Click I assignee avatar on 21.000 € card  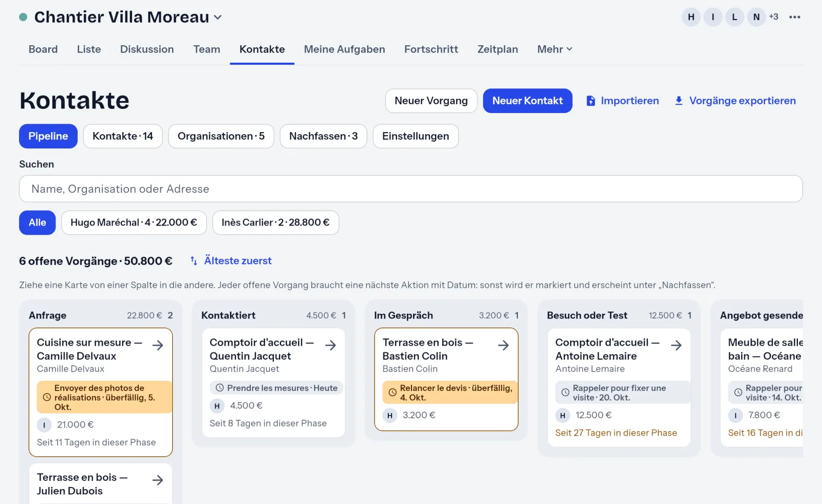[44, 425]
